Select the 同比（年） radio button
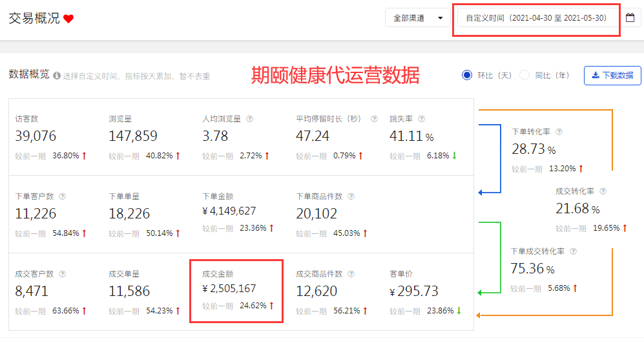 (525, 75)
